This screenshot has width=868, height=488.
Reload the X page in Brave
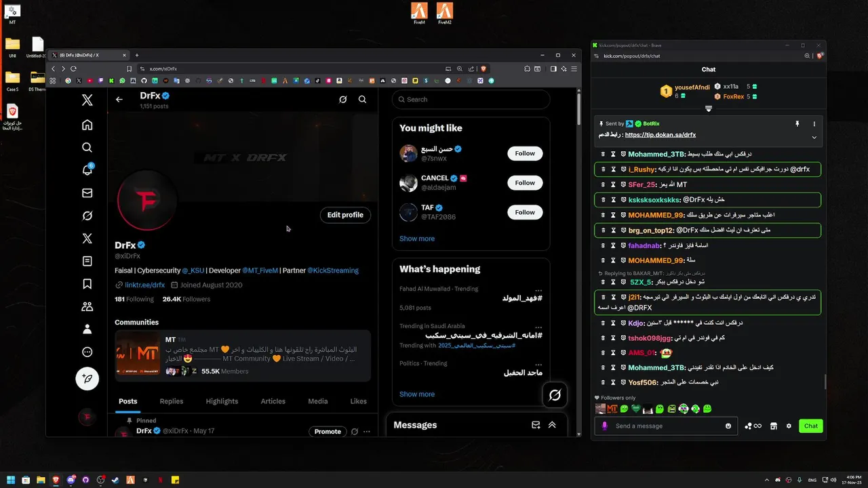click(x=73, y=68)
